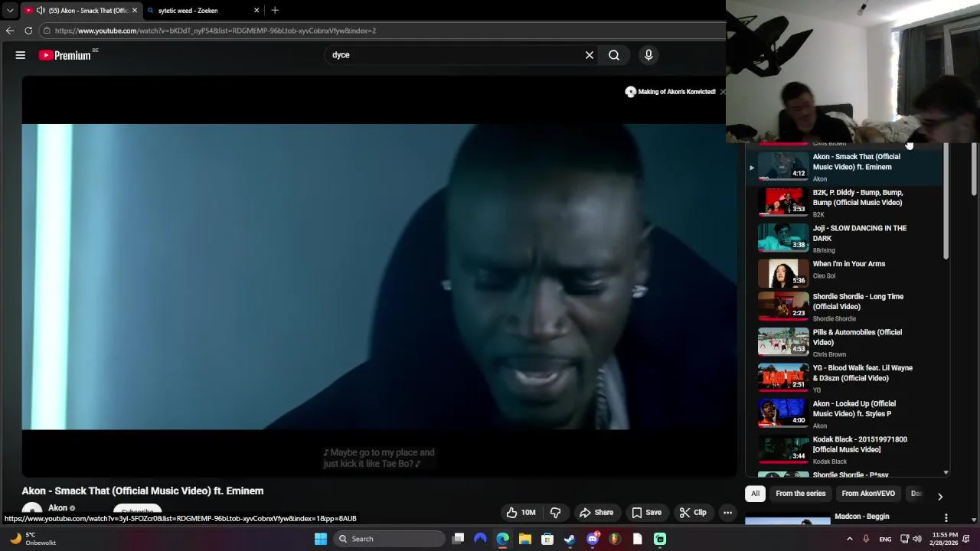
Task: Open more actions three-dot menu under video
Action: 728,513
